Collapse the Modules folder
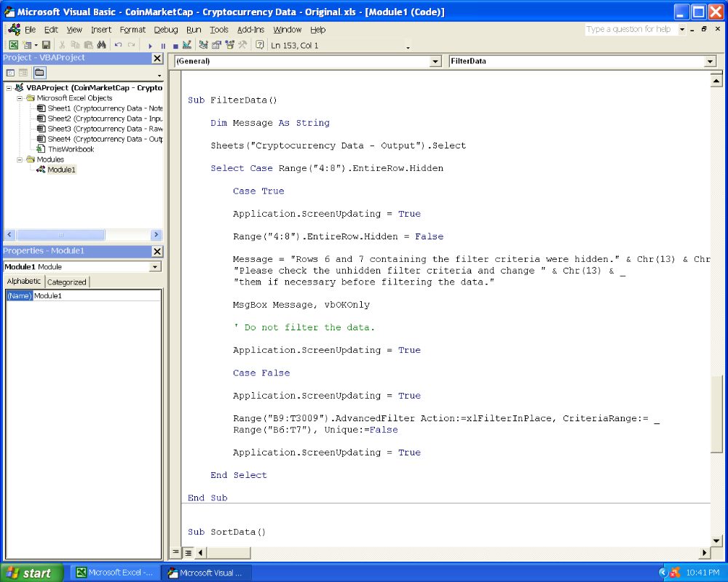The height and width of the screenshot is (582, 728). (x=20, y=159)
